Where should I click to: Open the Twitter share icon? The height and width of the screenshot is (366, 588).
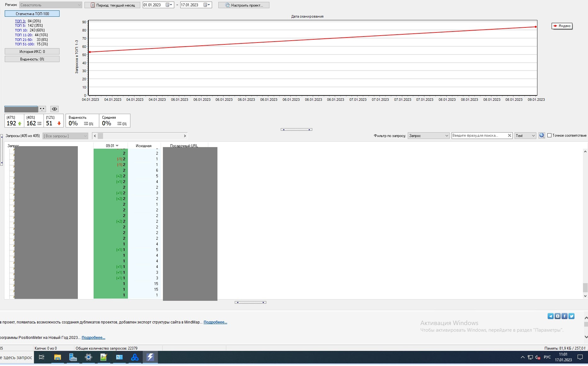tap(571, 316)
